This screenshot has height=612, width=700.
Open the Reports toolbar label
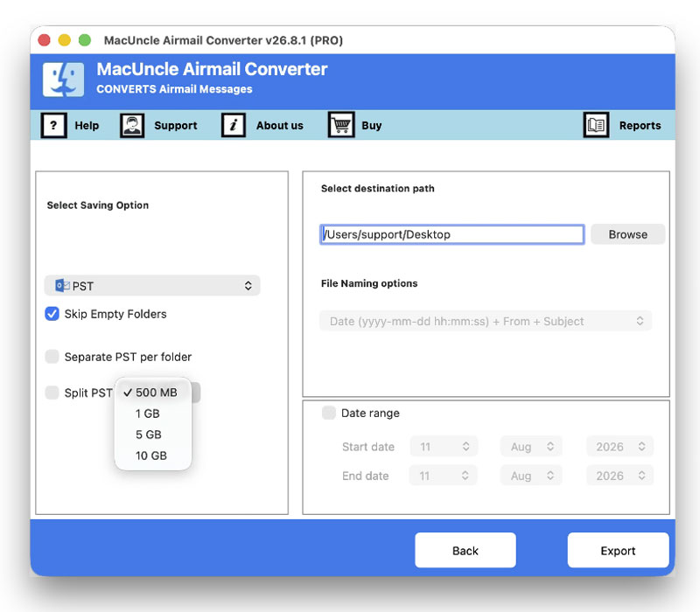click(640, 126)
